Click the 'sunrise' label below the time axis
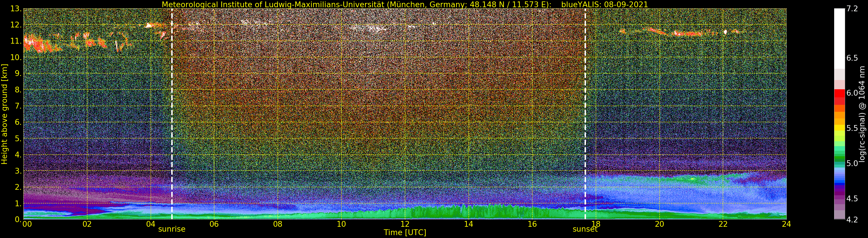 (172, 229)
